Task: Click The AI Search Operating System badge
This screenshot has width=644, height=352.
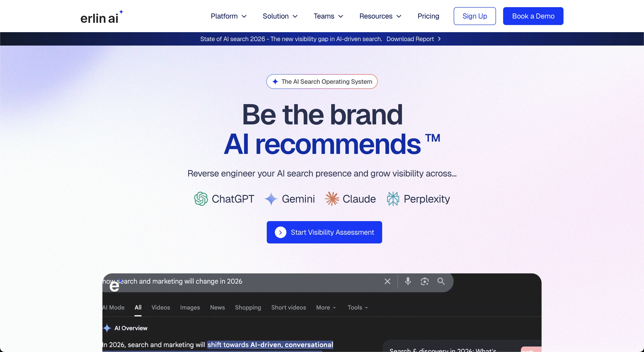Action: (x=322, y=82)
